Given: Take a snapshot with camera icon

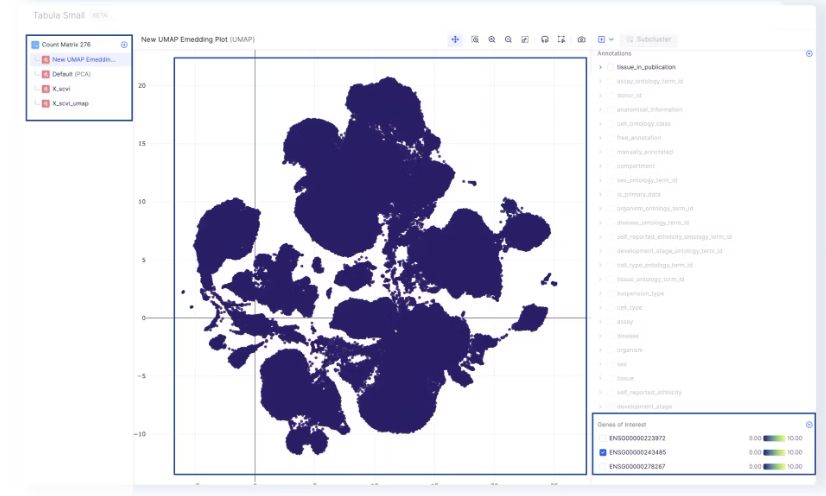Looking at the screenshot, I should point(582,39).
